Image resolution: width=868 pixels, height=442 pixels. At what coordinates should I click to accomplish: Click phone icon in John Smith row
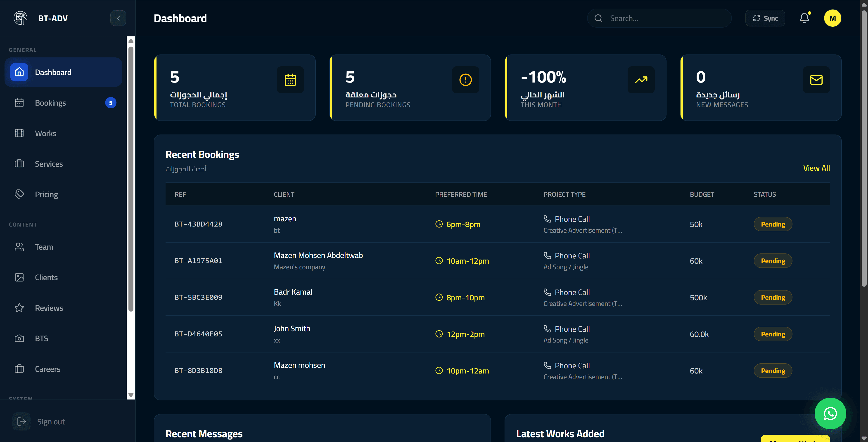point(547,329)
